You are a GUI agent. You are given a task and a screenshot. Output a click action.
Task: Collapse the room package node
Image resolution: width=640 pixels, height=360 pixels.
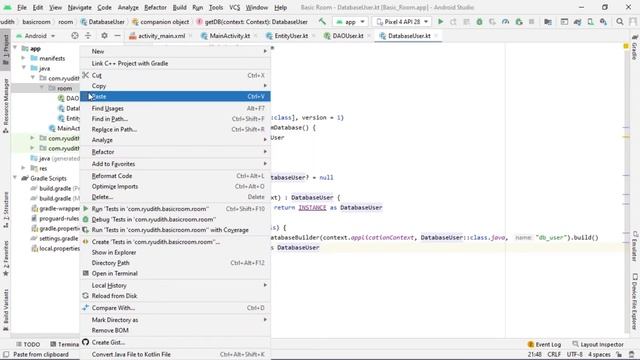click(x=42, y=88)
